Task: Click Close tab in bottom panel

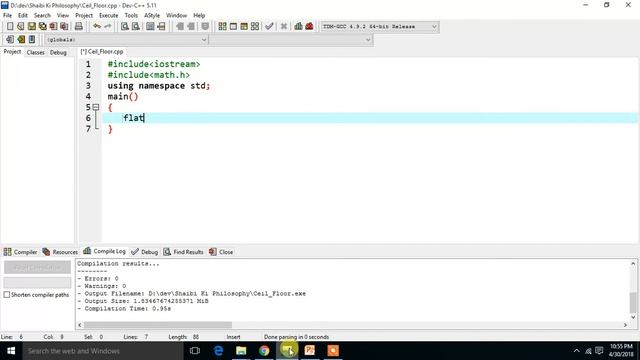Action: (221, 252)
